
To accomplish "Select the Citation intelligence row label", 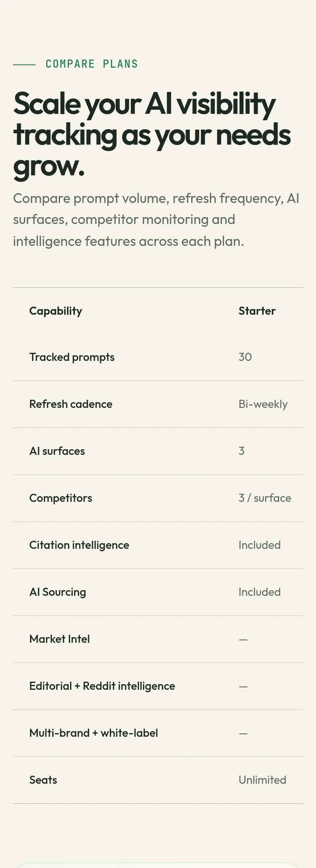I will tap(79, 545).
